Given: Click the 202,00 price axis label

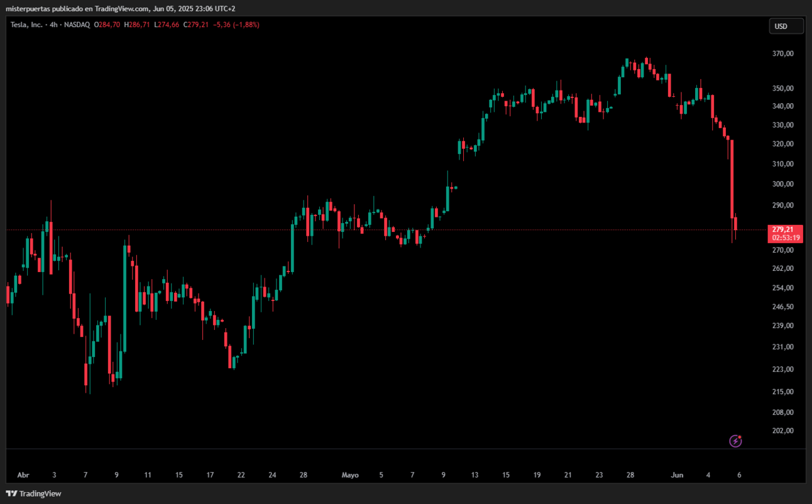Looking at the screenshot, I should [x=783, y=430].
